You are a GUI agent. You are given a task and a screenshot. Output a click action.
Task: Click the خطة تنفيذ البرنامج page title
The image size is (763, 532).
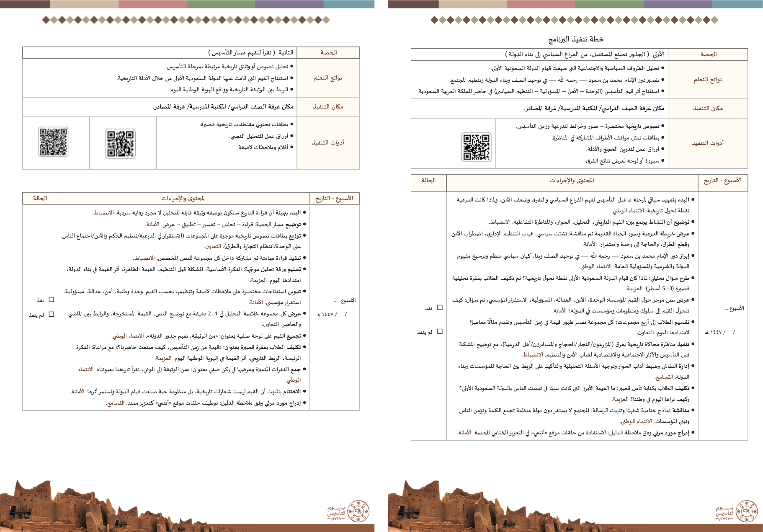[576, 39]
